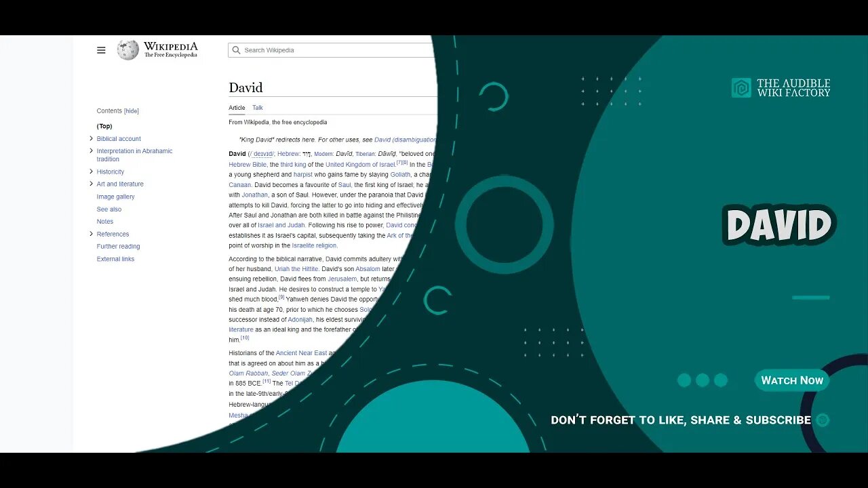The width and height of the screenshot is (868, 488).
Task: Expand the Historicity section arrow
Action: (x=91, y=171)
